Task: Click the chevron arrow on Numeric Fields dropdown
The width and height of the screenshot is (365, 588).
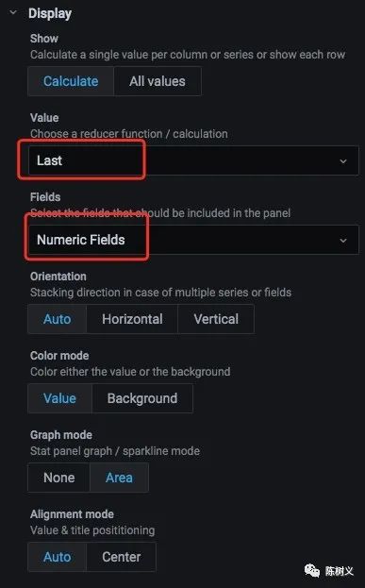Action: [343, 241]
